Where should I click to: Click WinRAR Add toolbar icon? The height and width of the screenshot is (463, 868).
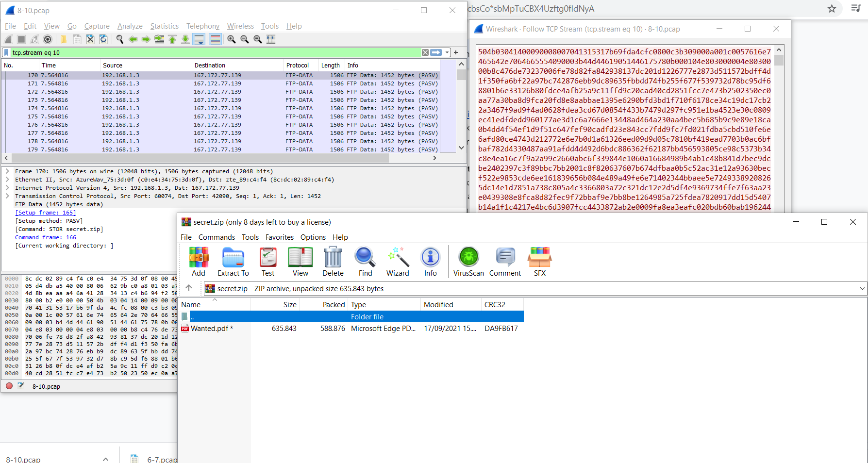tap(199, 262)
